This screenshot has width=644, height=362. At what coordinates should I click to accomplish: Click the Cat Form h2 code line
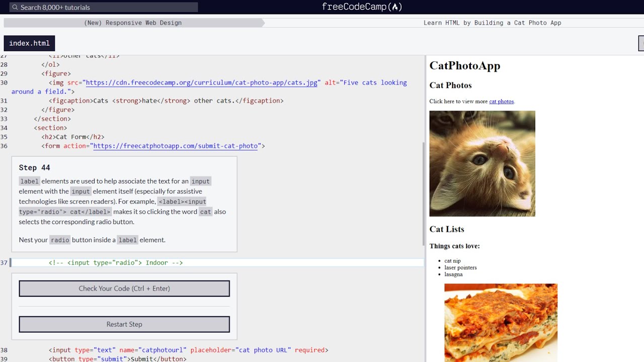click(x=73, y=137)
